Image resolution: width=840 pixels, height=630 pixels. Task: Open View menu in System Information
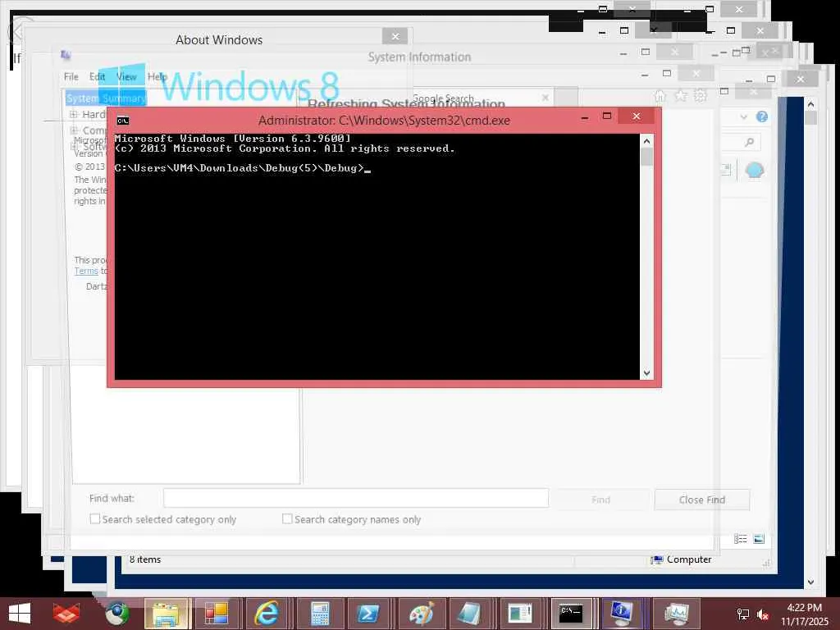click(126, 76)
